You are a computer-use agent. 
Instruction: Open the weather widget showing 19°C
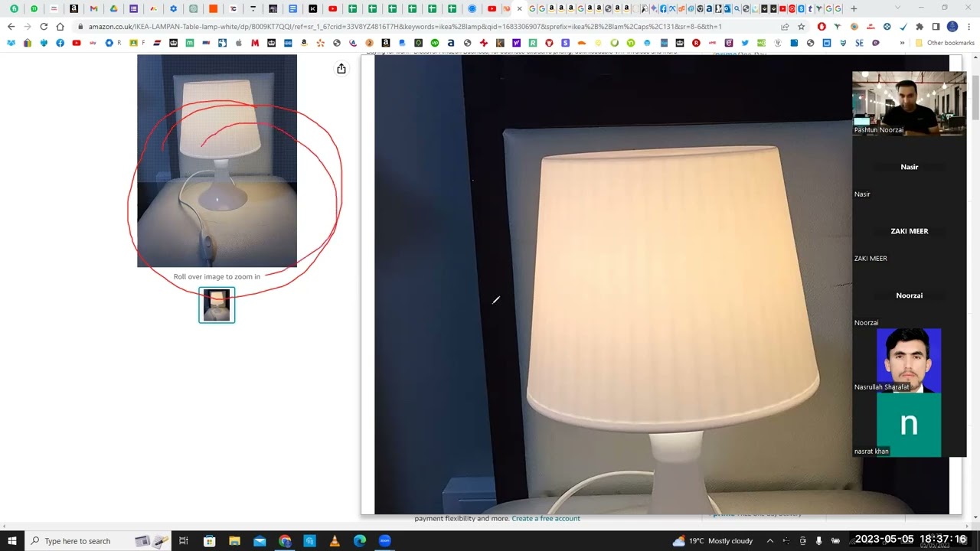tap(713, 541)
